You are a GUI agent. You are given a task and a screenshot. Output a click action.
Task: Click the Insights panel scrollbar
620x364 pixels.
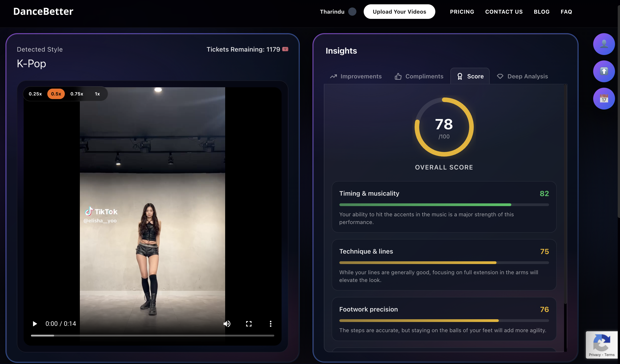(565, 194)
